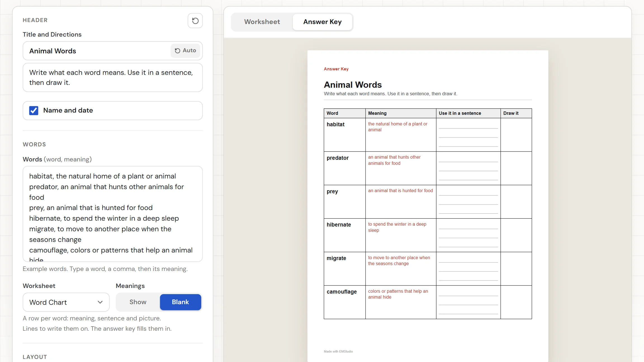
Task: Click 'an animal that is hunted for food' meaning
Action: [400, 190]
